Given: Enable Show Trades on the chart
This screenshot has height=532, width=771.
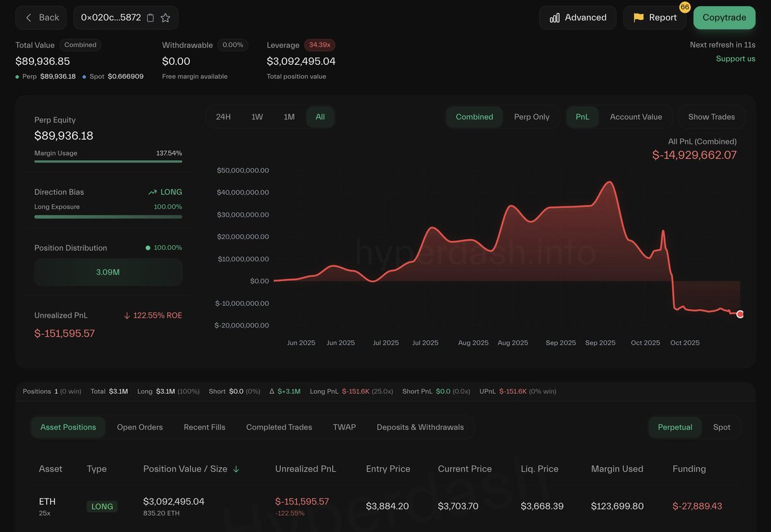Looking at the screenshot, I should pyautogui.click(x=711, y=117).
